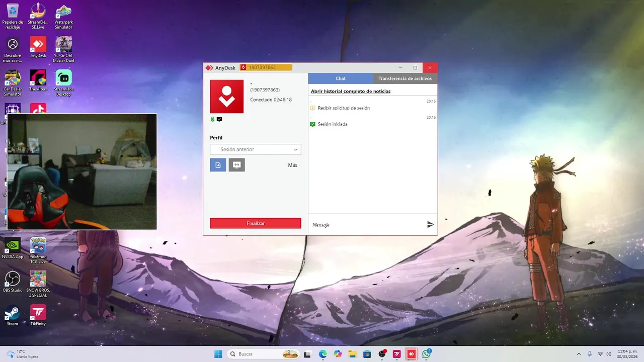Open The Alters desktop shortcut
This screenshot has height=362, width=644.
[38, 81]
